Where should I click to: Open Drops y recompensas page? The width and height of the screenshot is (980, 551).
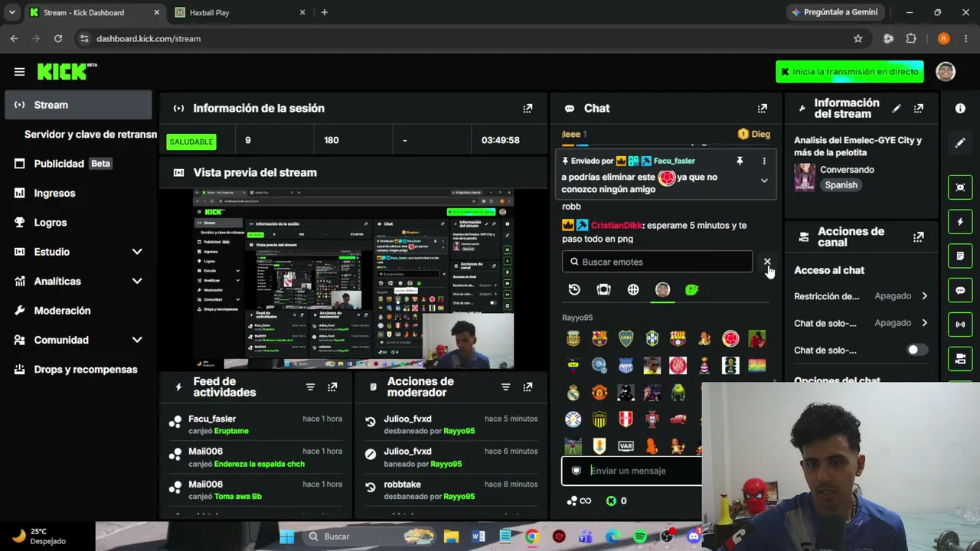tap(78, 370)
